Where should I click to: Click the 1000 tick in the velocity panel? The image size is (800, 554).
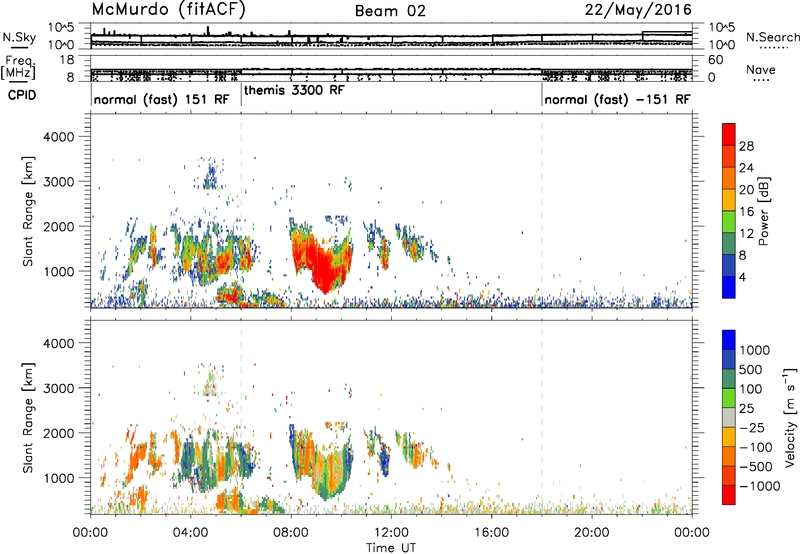point(58,478)
